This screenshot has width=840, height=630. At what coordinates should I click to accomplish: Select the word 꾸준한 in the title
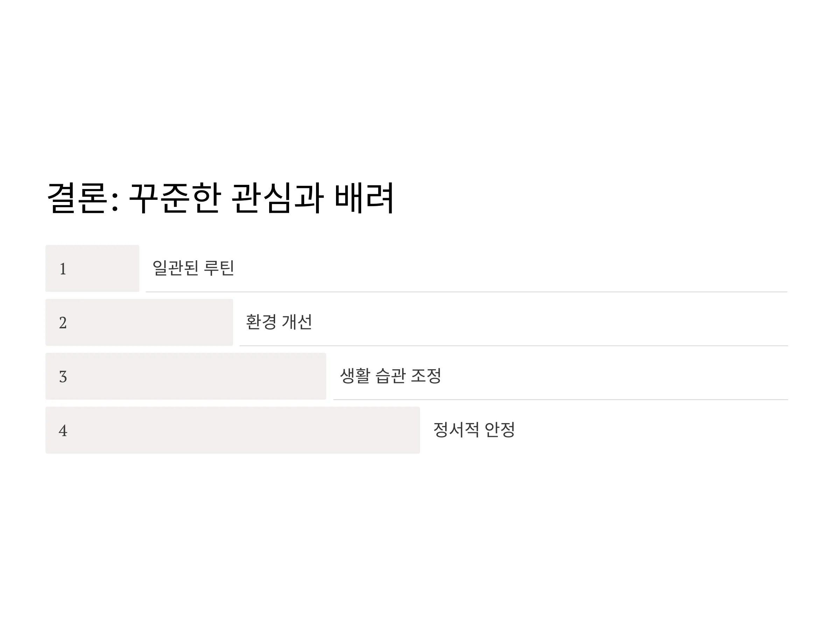click(175, 198)
